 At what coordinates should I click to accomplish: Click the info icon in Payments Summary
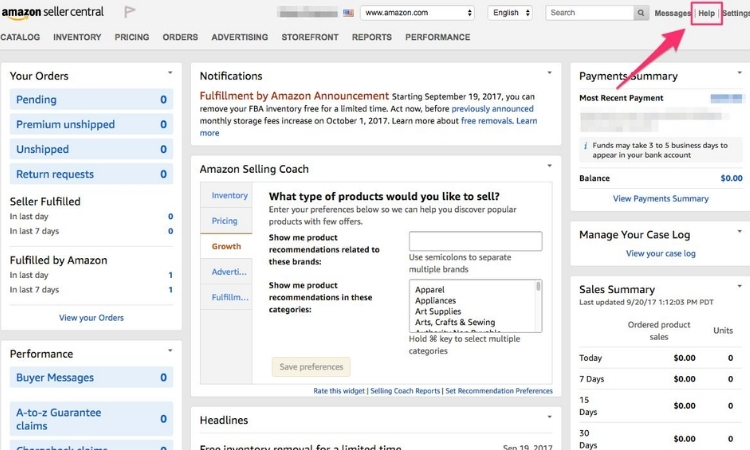[x=584, y=146]
